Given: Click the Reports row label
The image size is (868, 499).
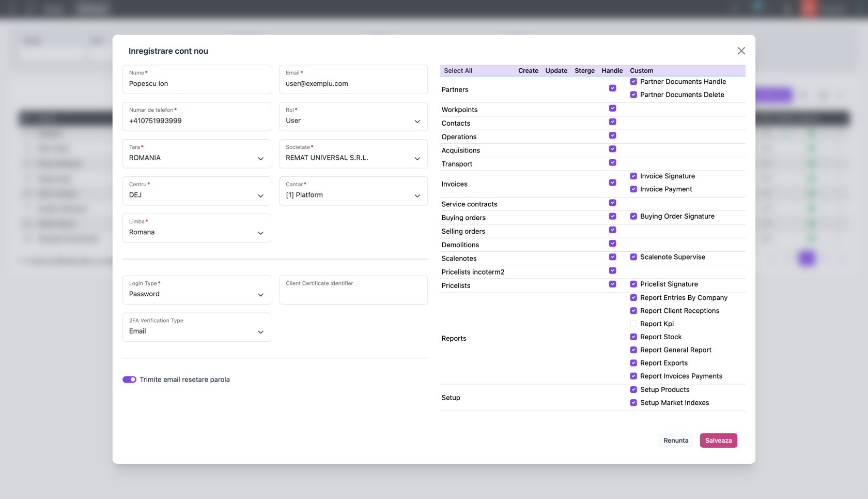Looking at the screenshot, I should [454, 338].
